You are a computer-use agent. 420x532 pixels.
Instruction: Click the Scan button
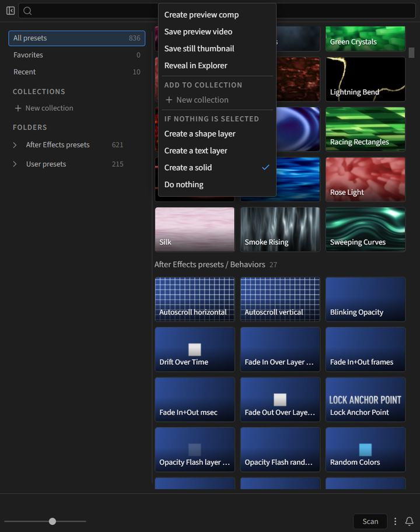point(370,521)
